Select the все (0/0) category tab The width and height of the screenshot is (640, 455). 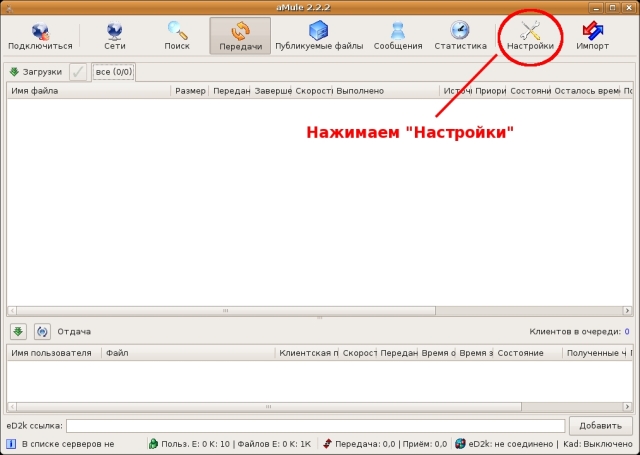[113, 72]
